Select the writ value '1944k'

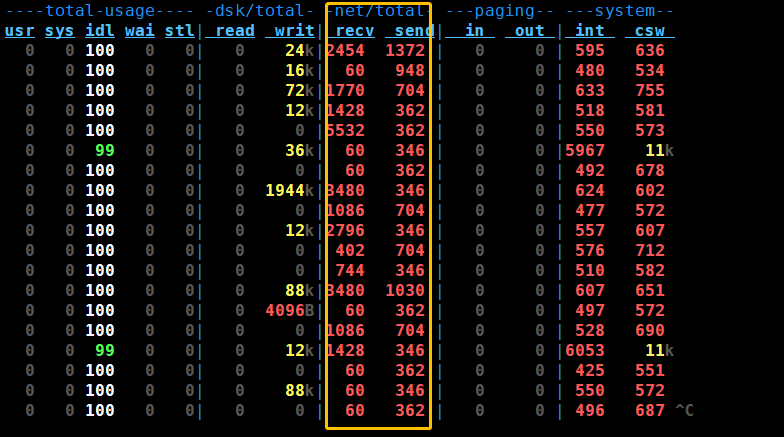pyautogui.click(x=290, y=190)
